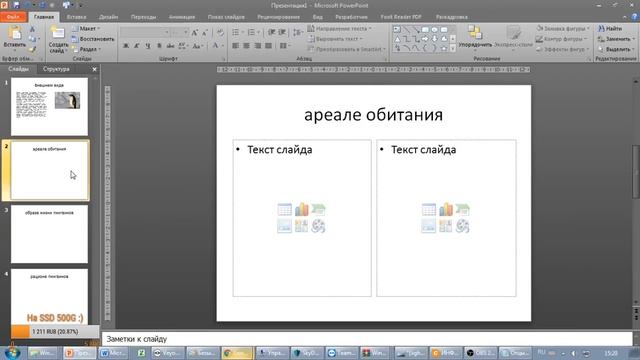Click Восстановить (Reset) button
Viewport: 640px width, 360px height.
(93, 39)
